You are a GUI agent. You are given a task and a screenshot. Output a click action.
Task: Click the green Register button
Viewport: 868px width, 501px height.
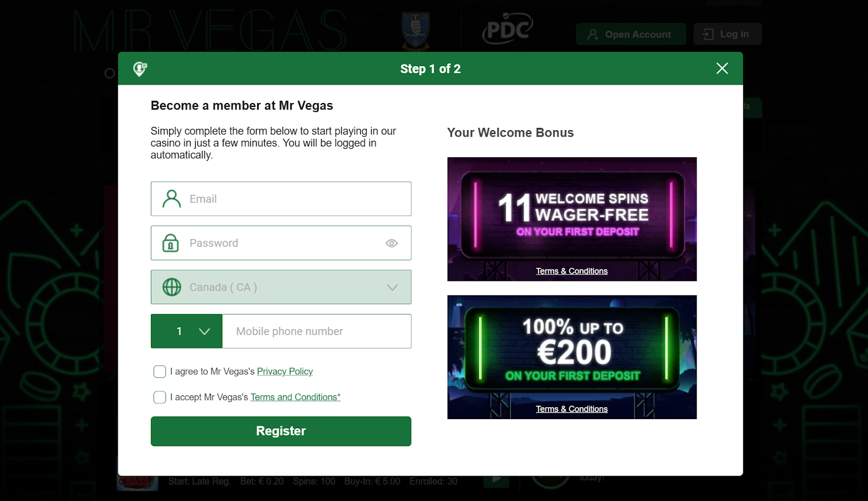(281, 431)
